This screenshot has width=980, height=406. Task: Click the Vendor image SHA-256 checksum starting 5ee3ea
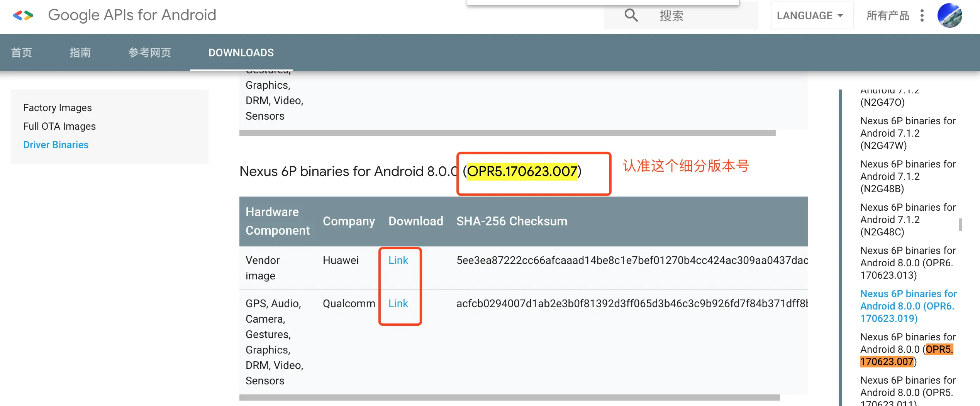point(632,261)
